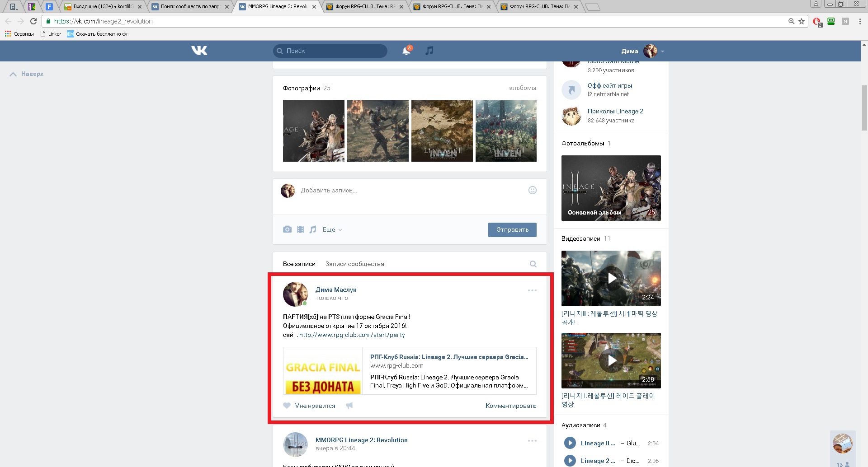Click the search field "Поиск"
868x467 pixels.
pos(330,51)
